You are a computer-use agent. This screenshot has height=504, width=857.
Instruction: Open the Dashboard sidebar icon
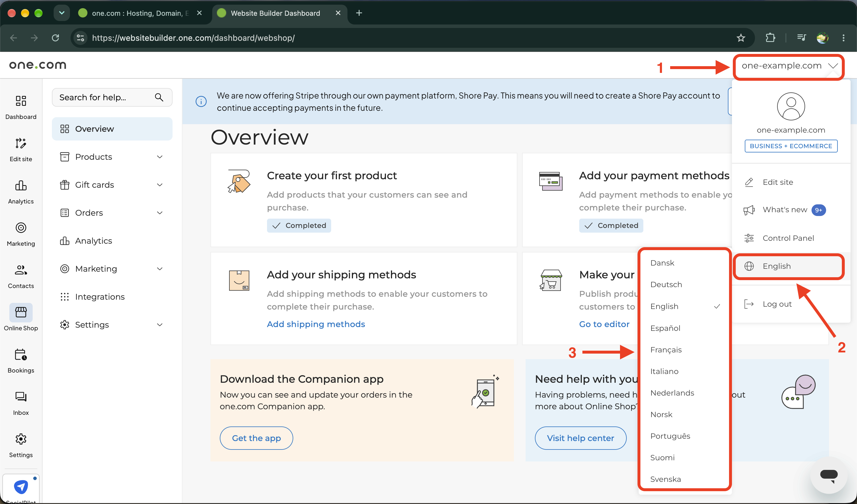[21, 101]
